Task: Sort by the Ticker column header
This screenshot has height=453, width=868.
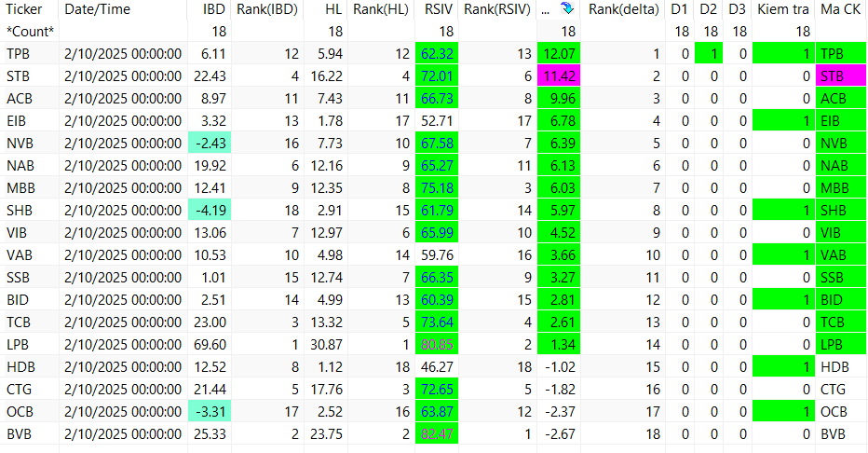Action: click(x=24, y=9)
